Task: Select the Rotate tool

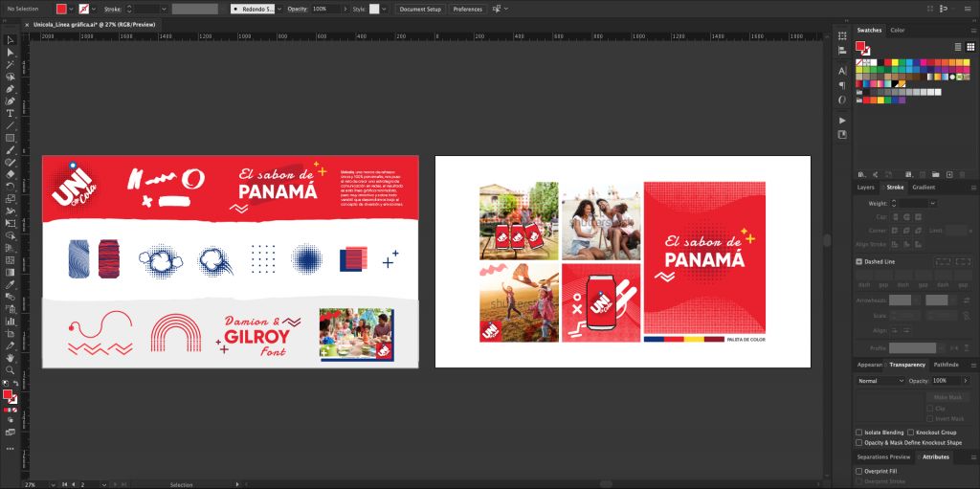Action: 10,187
